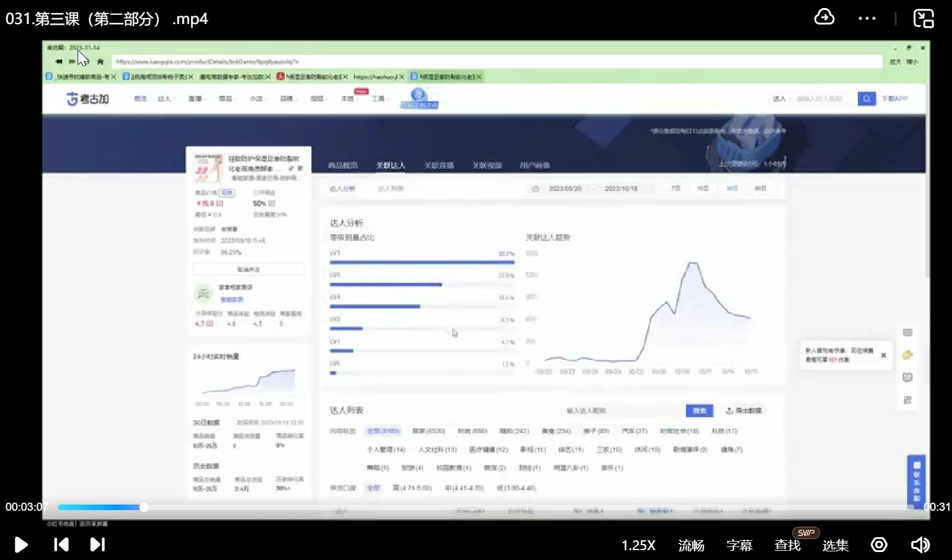Click the play button
This screenshot has height=560, width=952.
[x=21, y=545]
